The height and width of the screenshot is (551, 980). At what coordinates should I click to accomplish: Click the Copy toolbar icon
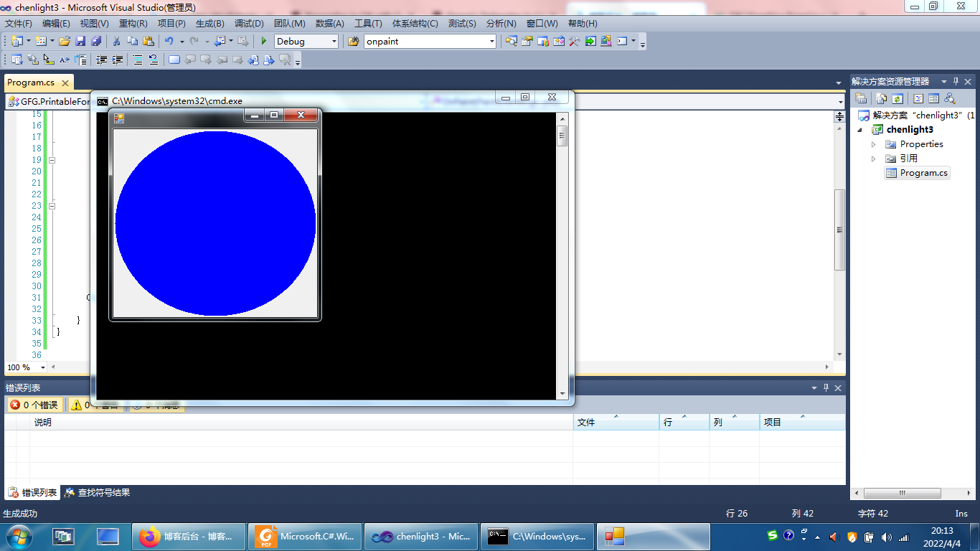tap(133, 42)
